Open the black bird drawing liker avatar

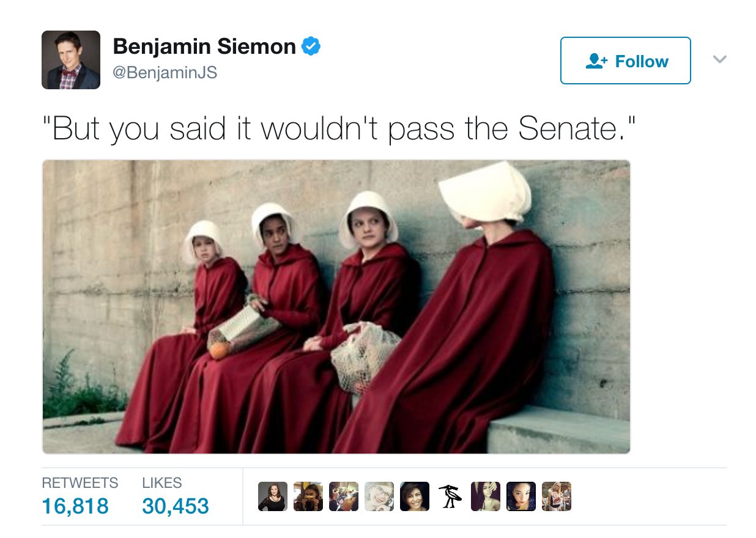click(450, 496)
